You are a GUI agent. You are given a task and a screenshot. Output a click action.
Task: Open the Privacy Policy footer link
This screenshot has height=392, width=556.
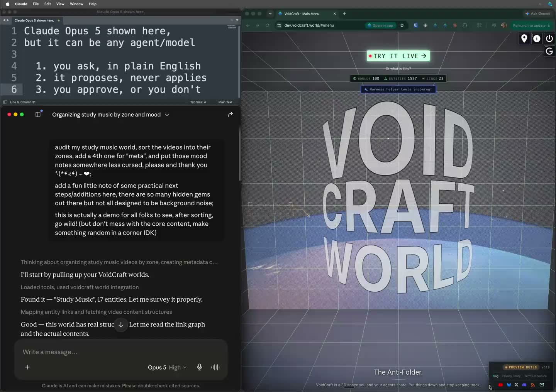pos(511,376)
